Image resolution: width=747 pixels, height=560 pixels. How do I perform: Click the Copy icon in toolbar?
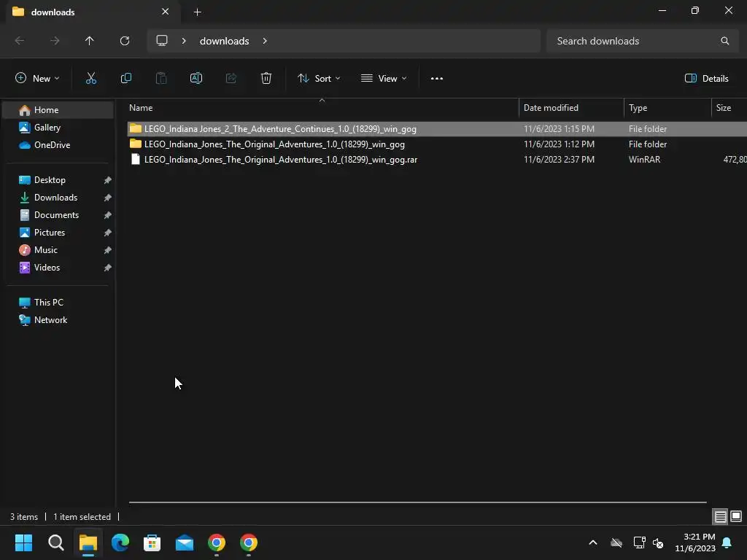pyautogui.click(x=126, y=79)
